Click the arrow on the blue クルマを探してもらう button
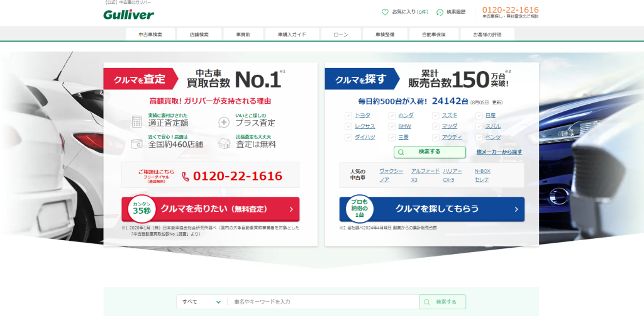 coord(516,209)
